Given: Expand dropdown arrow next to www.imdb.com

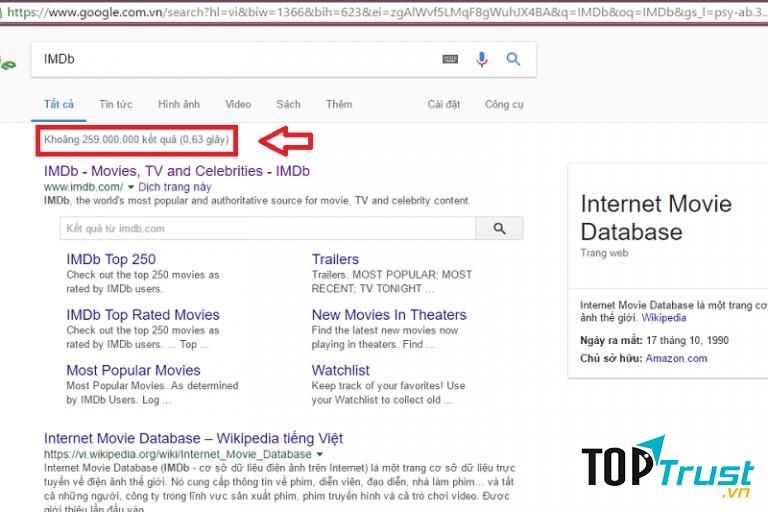Looking at the screenshot, I should (x=131, y=187).
